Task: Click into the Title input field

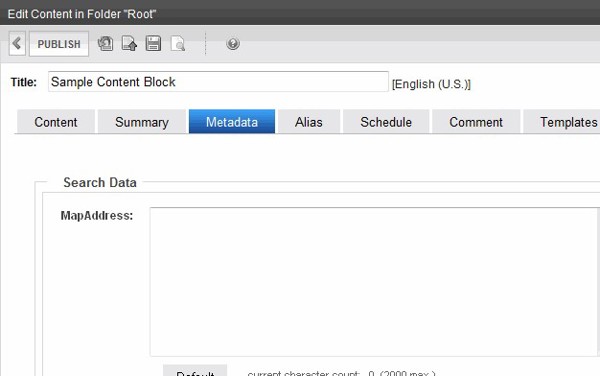Action: coord(218,81)
